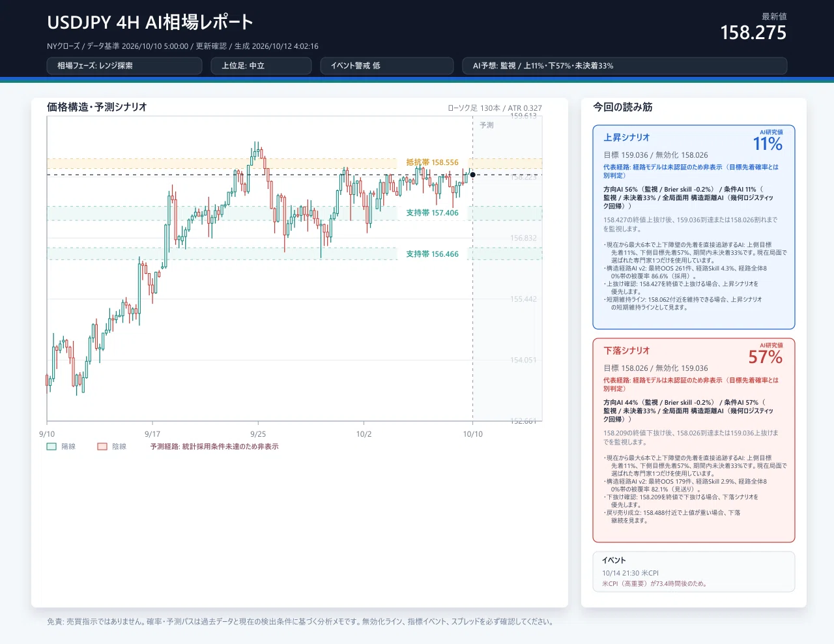
Task: Select the 上位足: 中立 pill
Action: point(261,66)
